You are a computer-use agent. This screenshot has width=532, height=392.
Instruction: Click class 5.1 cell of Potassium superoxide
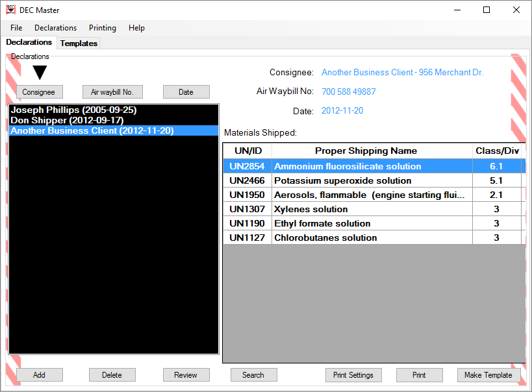pos(497,180)
